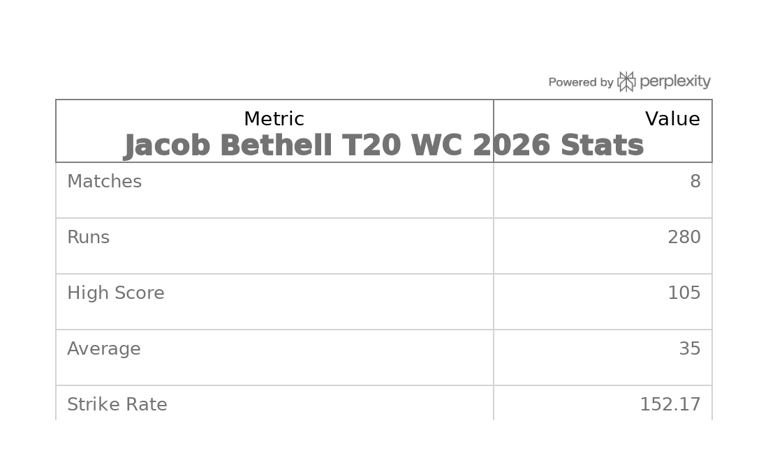
Task: Click the Matches value 8
Action: point(695,182)
